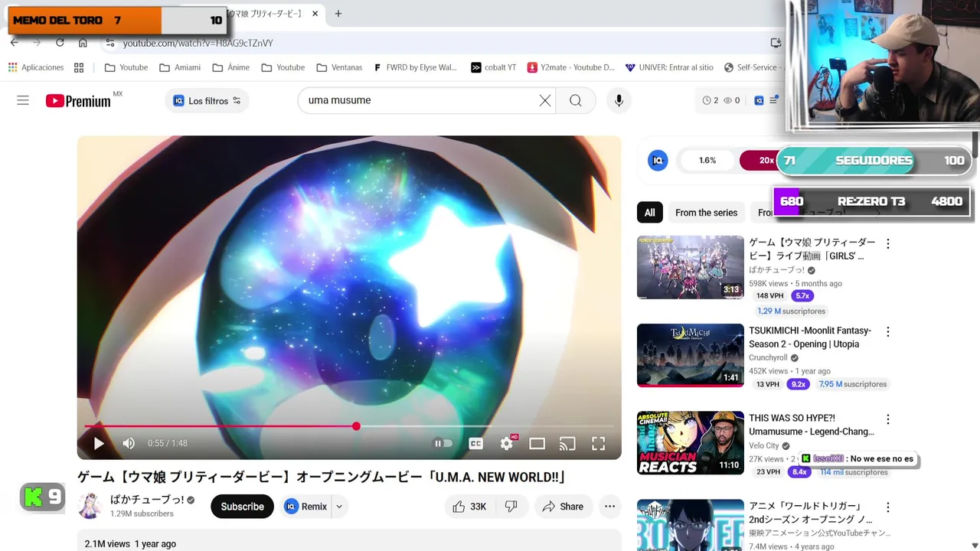The height and width of the screenshot is (551, 980).
Task: Open Aplicaciones bookmark
Action: (x=35, y=67)
